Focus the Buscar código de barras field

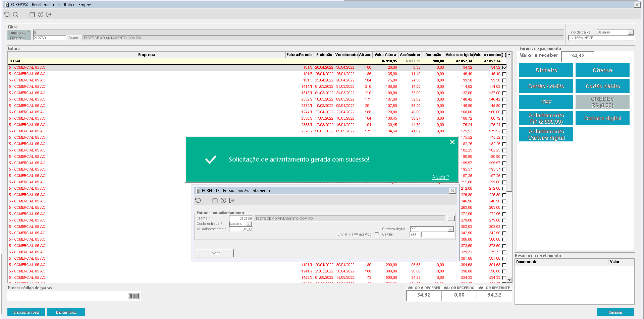coord(67,296)
